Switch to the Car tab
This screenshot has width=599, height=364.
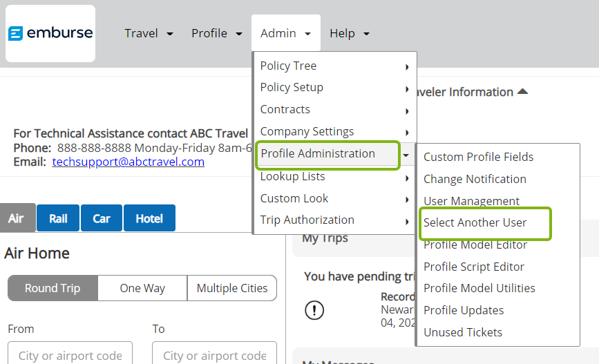(102, 218)
